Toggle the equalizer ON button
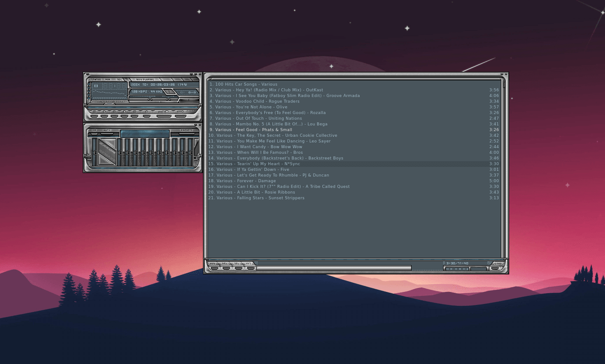The width and height of the screenshot is (605, 364). [x=94, y=133]
